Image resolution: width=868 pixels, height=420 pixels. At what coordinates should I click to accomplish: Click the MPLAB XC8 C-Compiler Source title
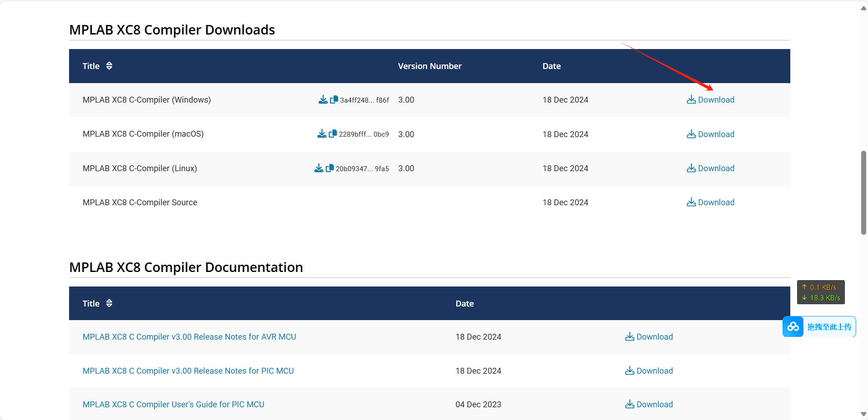coord(140,203)
